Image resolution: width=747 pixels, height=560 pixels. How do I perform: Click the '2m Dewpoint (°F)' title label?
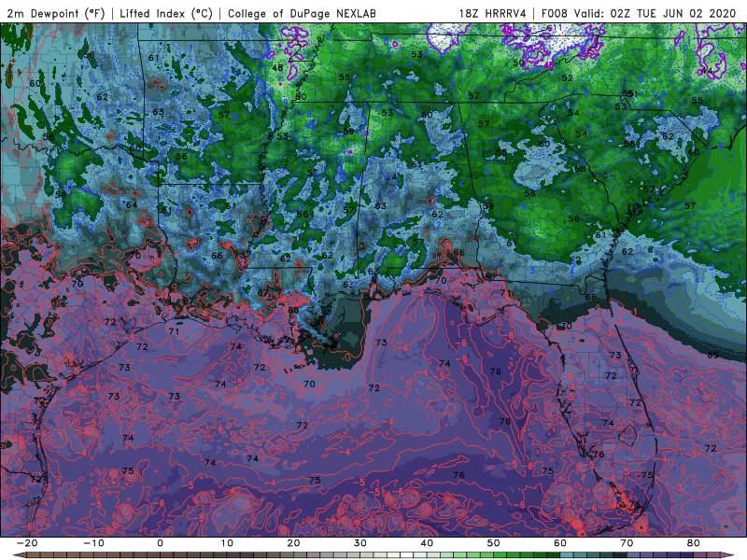(x=56, y=13)
